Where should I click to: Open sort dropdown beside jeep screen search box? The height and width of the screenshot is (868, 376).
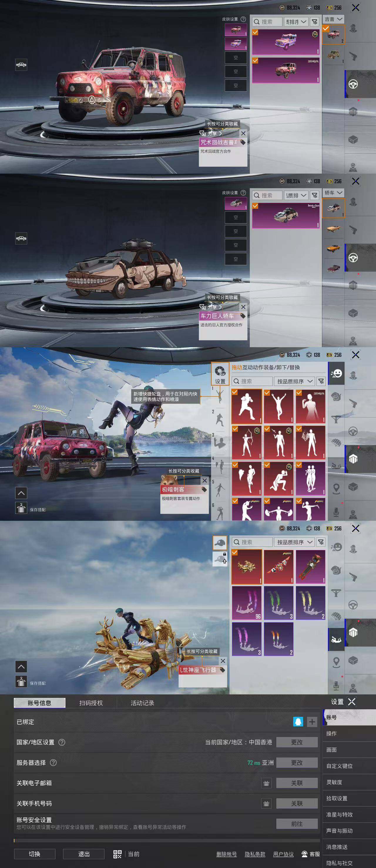point(296,21)
